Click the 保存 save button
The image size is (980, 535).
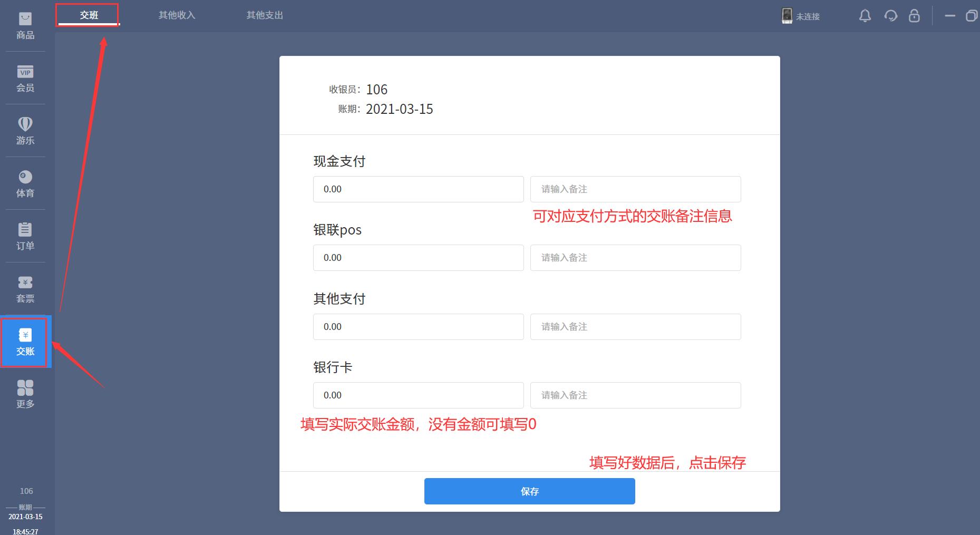pos(529,491)
